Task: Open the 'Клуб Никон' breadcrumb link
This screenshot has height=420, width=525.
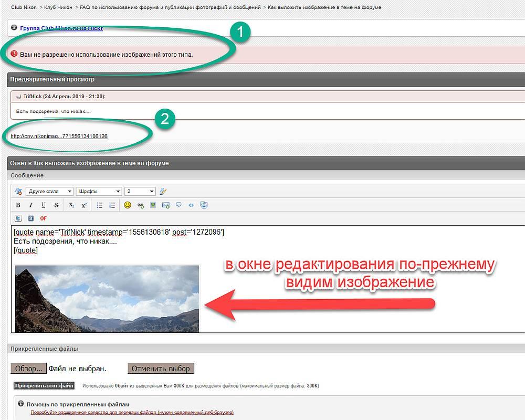Action: [58, 7]
